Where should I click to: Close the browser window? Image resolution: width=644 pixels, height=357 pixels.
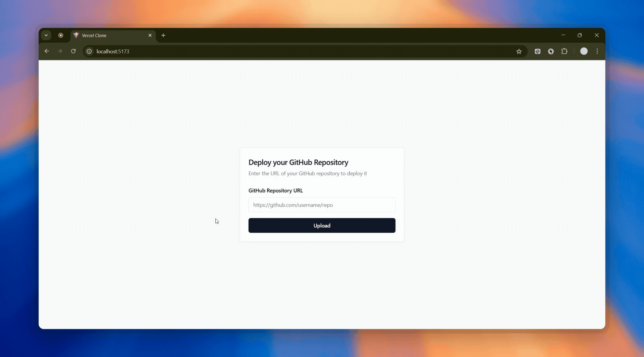(x=597, y=35)
